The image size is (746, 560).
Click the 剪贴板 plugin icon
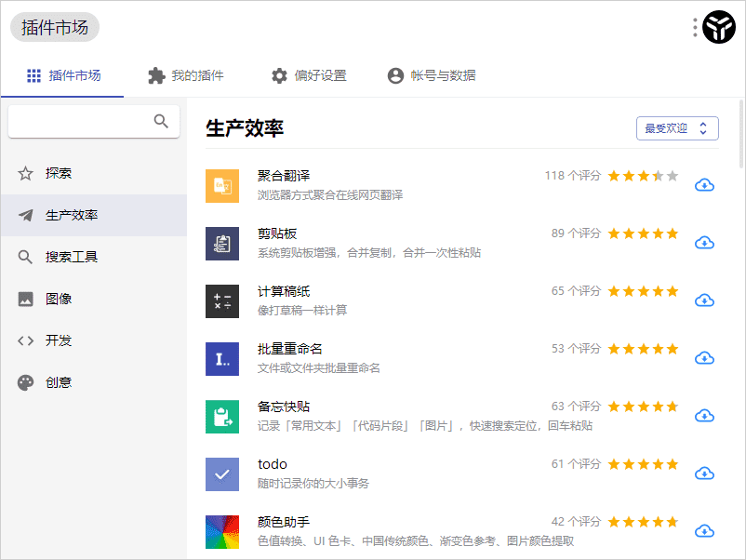point(222,243)
